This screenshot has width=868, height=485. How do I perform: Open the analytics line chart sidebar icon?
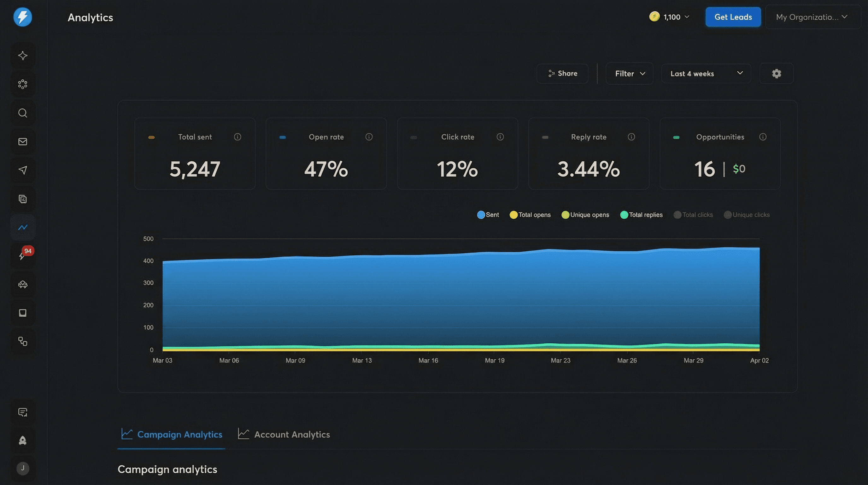click(23, 228)
